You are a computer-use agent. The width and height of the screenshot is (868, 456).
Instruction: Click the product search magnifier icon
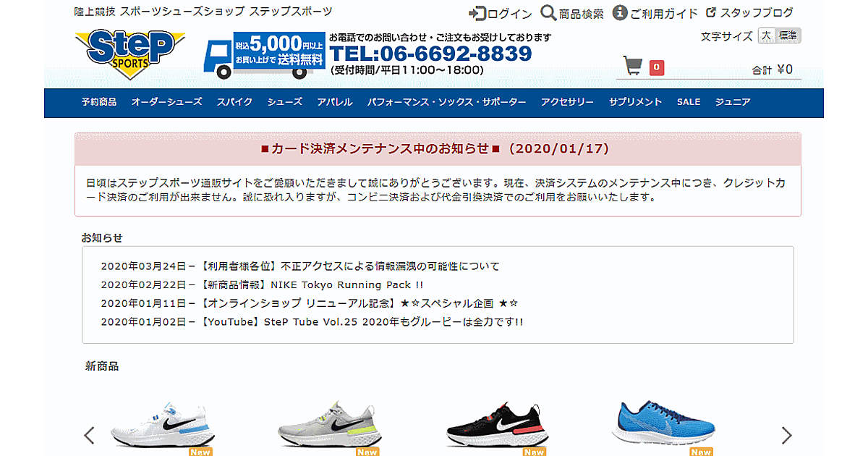pyautogui.click(x=548, y=13)
